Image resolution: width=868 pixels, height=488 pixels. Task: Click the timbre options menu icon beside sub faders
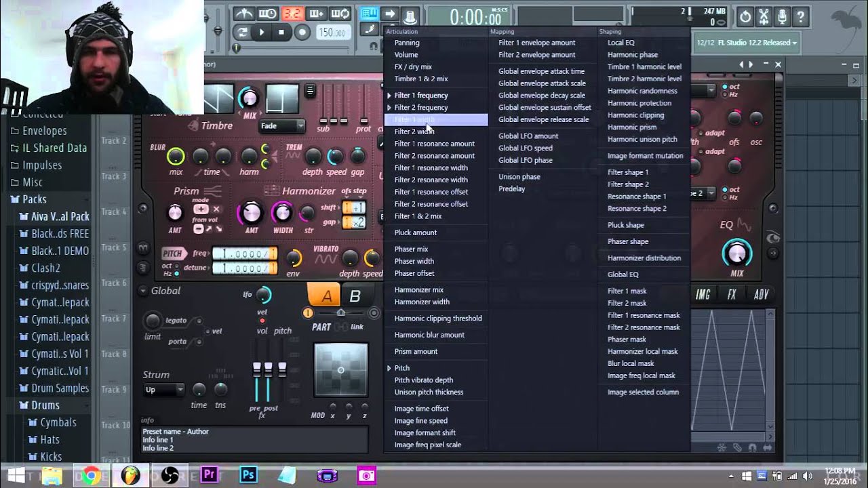point(310,91)
